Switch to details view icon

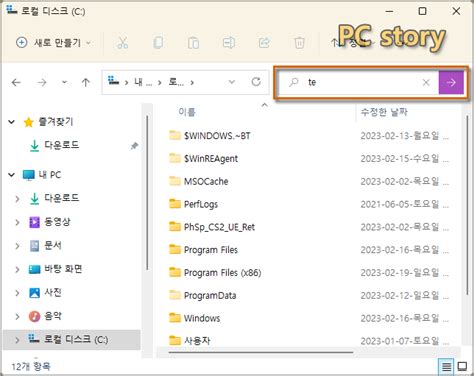coord(446,367)
